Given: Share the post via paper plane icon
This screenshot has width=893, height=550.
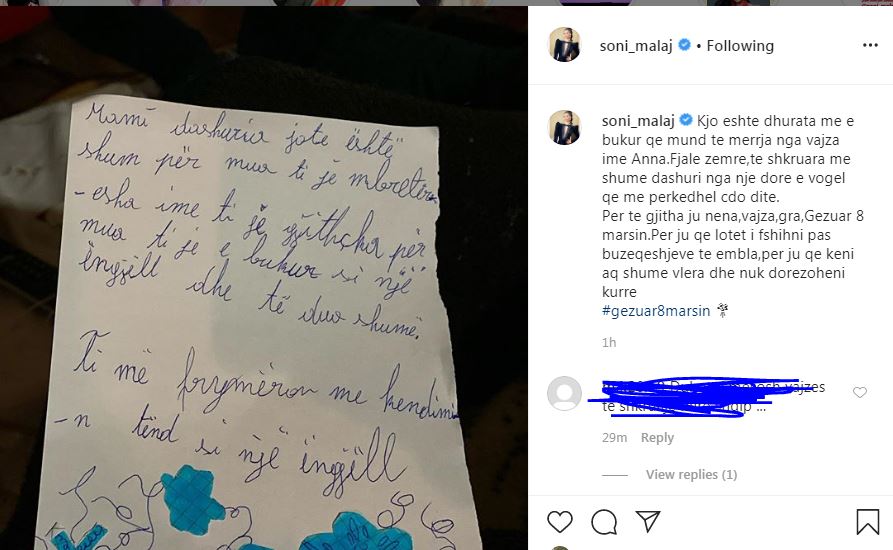Looking at the screenshot, I should (x=648, y=521).
